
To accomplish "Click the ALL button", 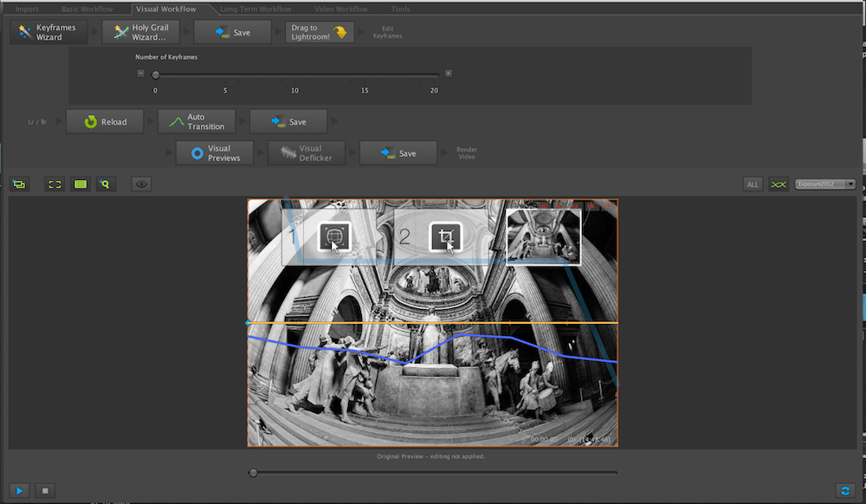I will pyautogui.click(x=753, y=184).
